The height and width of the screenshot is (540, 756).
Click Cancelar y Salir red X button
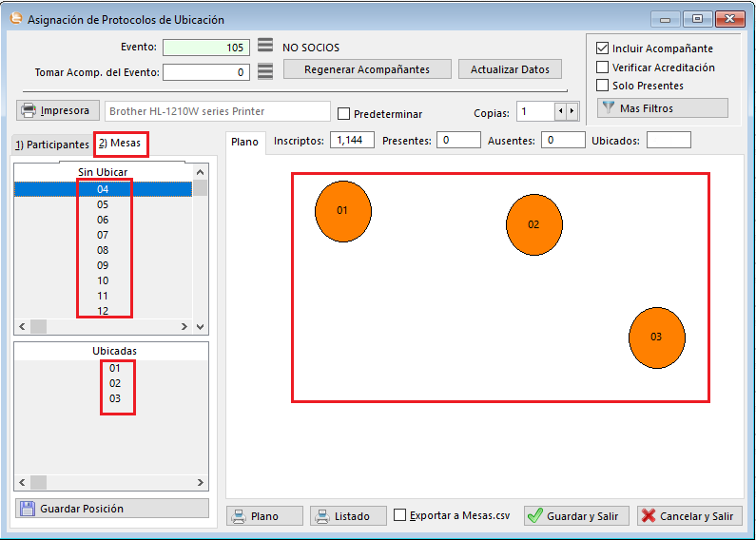click(x=688, y=516)
